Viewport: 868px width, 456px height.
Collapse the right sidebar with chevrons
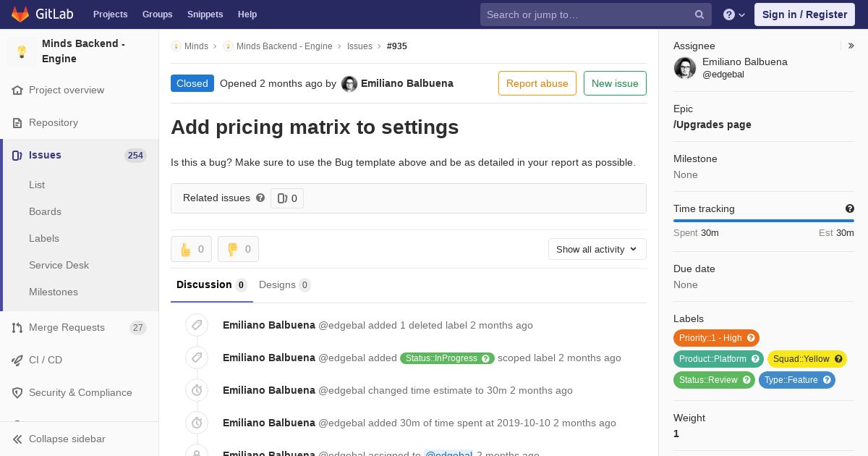[x=851, y=46]
